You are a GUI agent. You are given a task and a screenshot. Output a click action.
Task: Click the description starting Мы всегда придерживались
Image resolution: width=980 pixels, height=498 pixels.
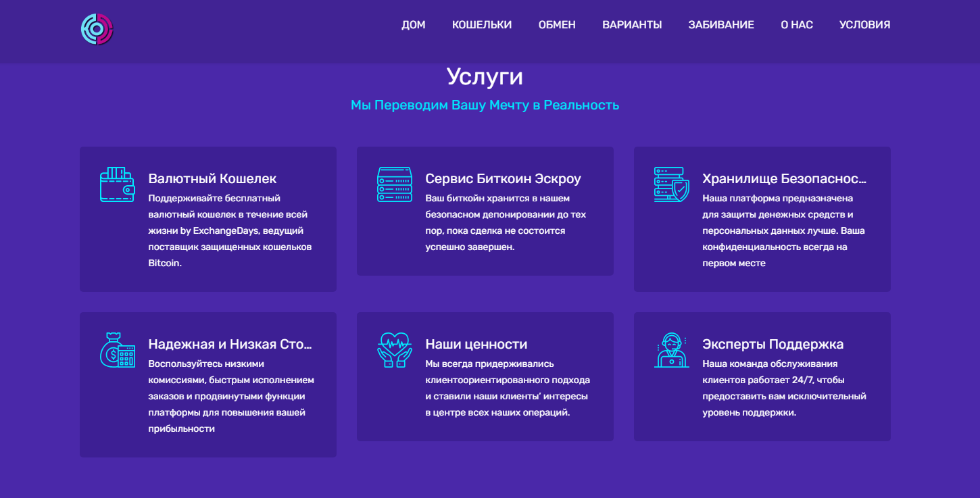click(508, 388)
